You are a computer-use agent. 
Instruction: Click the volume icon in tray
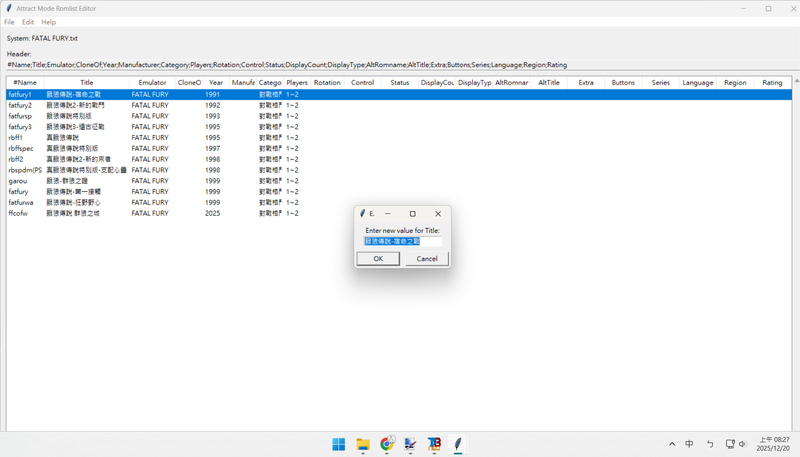tap(742, 444)
